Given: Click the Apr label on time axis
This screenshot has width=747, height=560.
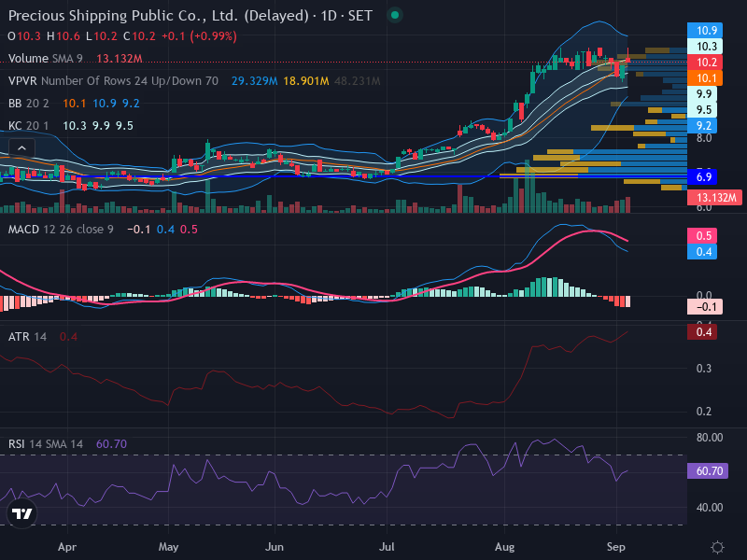Looking at the screenshot, I should (x=67, y=547).
